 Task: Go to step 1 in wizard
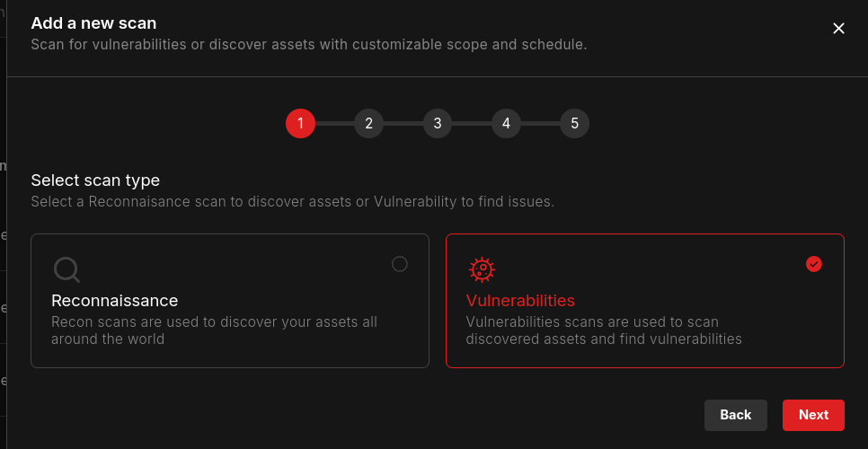click(x=300, y=123)
